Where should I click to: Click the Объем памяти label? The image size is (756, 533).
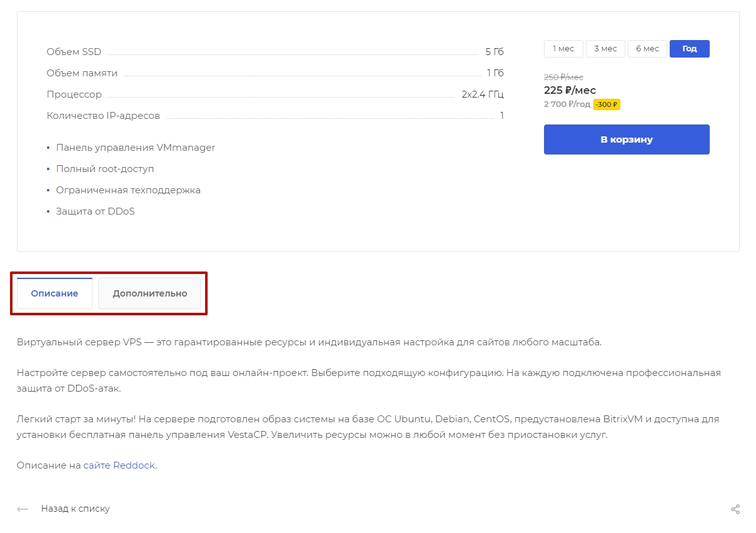click(82, 73)
